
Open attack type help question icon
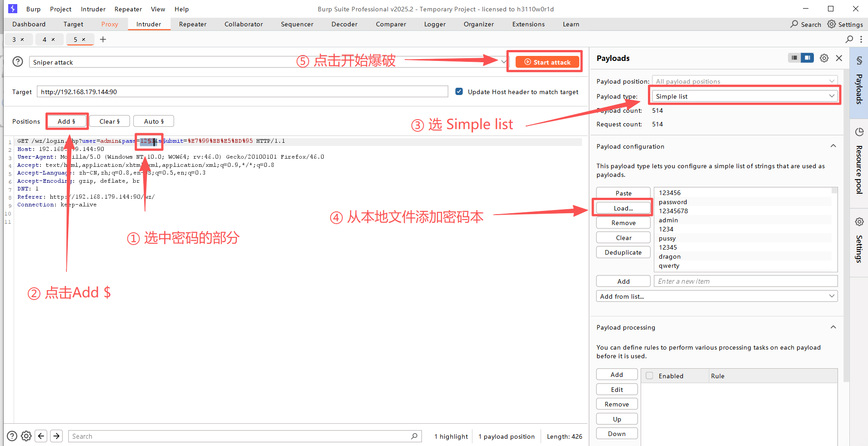[18, 61]
